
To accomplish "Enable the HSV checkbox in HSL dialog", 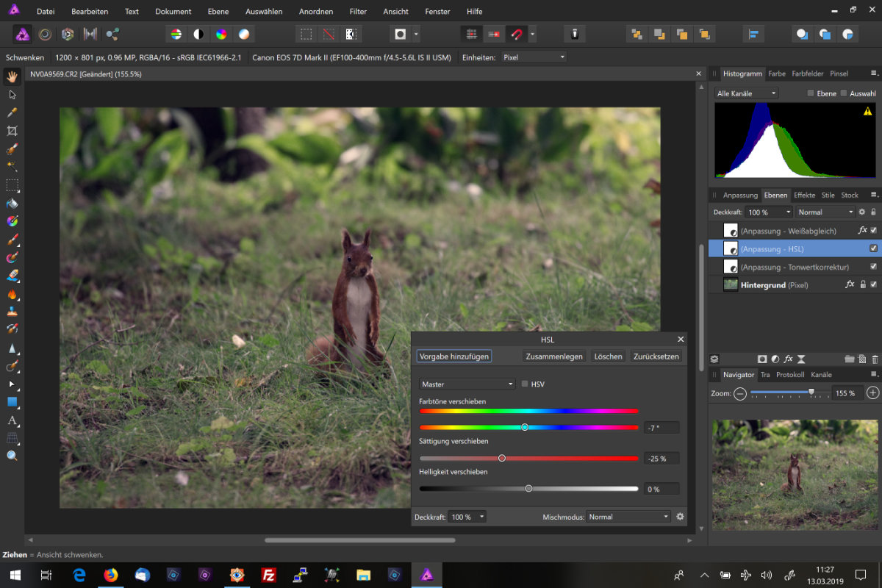I will [525, 384].
